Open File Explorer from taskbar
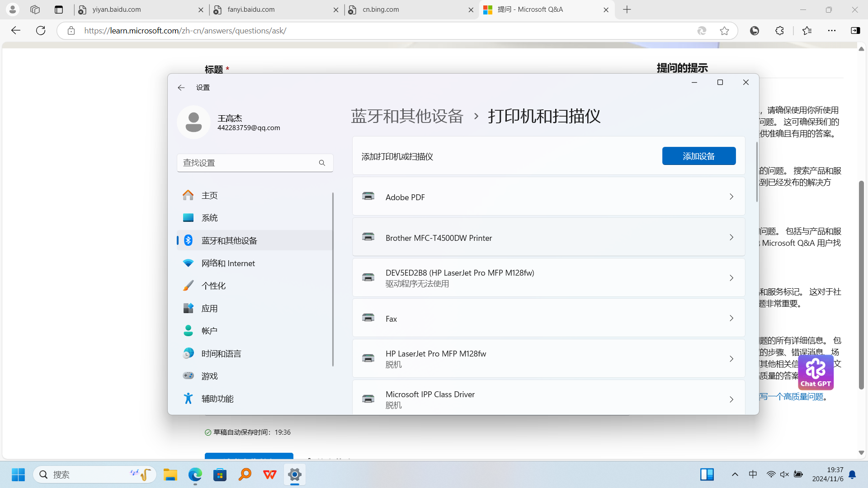The width and height of the screenshot is (868, 488). pyautogui.click(x=170, y=474)
